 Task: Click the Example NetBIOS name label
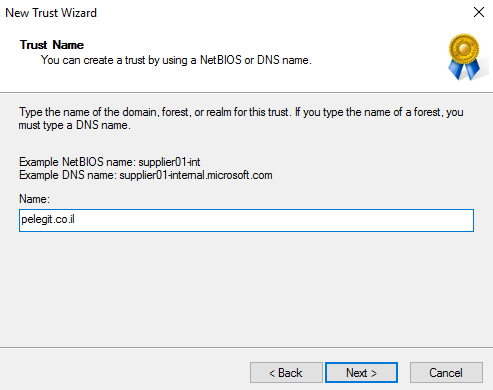(78, 162)
